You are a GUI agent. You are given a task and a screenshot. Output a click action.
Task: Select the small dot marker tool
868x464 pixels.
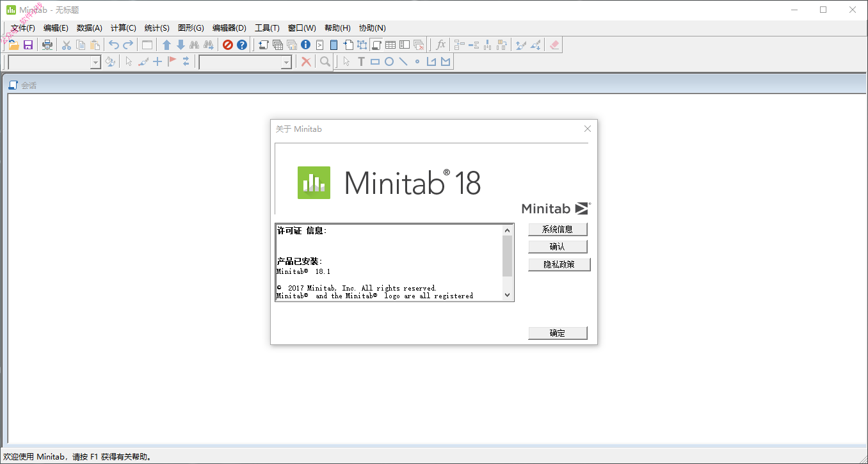click(417, 61)
